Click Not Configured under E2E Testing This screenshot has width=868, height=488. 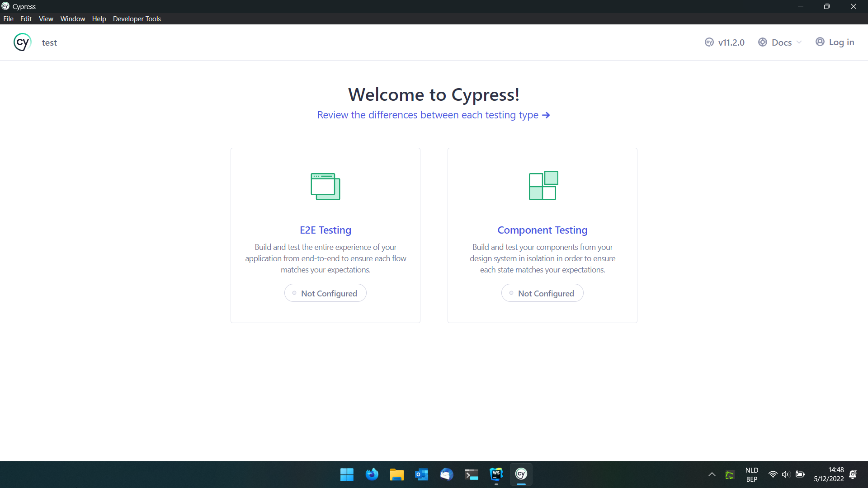325,293
